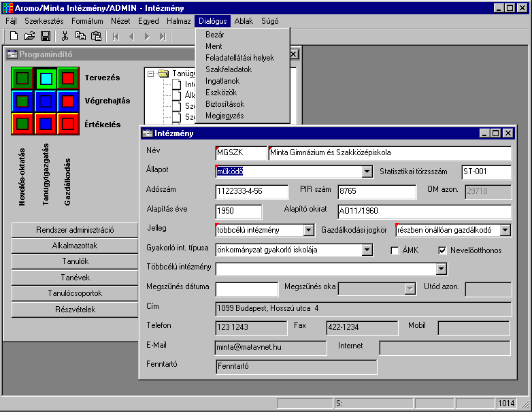Select Végrehajtás / Gazdálkodás grid tile
This screenshot has width=532, height=413.
click(x=68, y=101)
